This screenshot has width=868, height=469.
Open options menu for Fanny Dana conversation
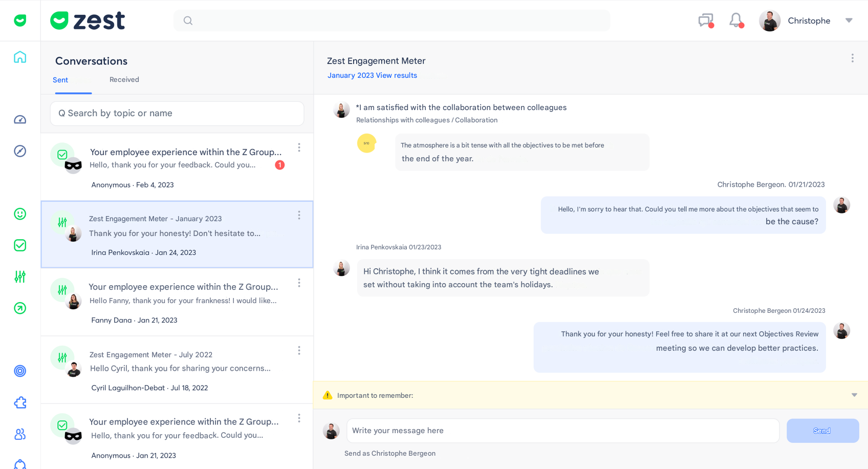(299, 283)
